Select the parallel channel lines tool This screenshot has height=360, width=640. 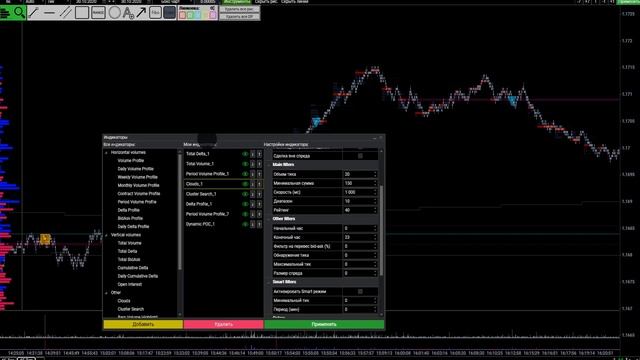65,13
